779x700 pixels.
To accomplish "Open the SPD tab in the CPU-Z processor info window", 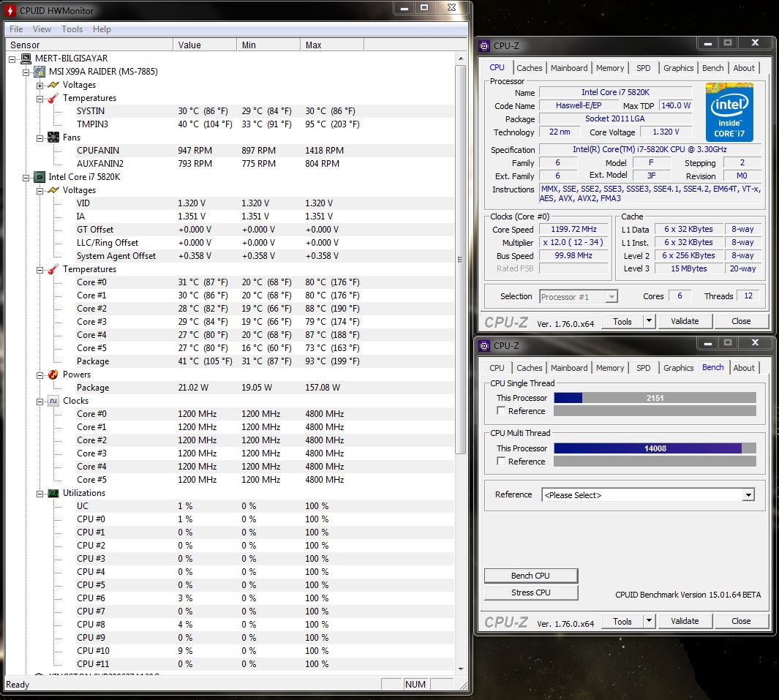I will pyautogui.click(x=644, y=68).
